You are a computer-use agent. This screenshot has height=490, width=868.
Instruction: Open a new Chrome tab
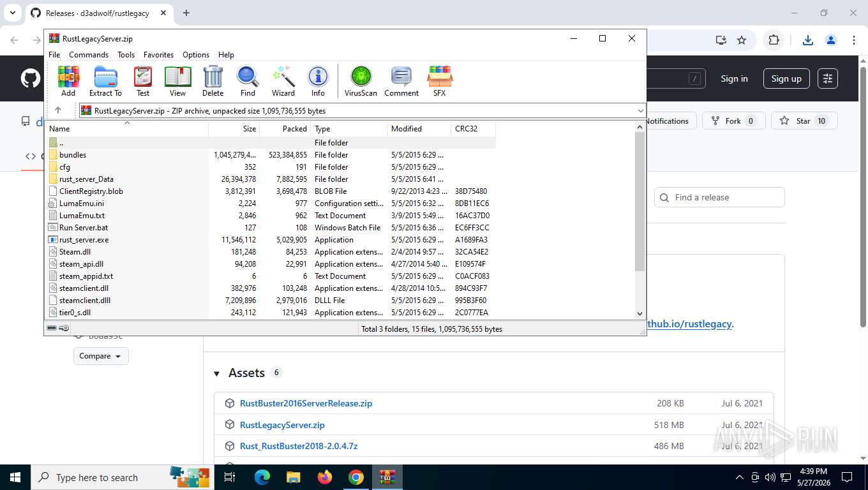click(x=186, y=13)
